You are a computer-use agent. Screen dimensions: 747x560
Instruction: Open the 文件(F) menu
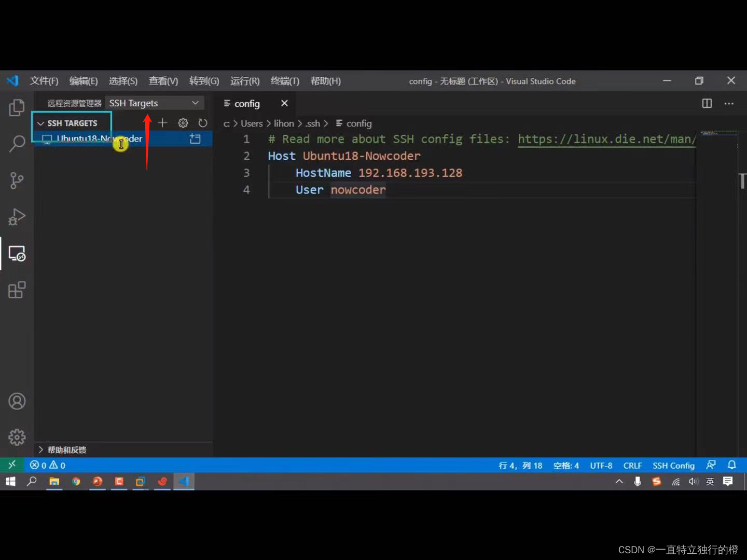[44, 81]
